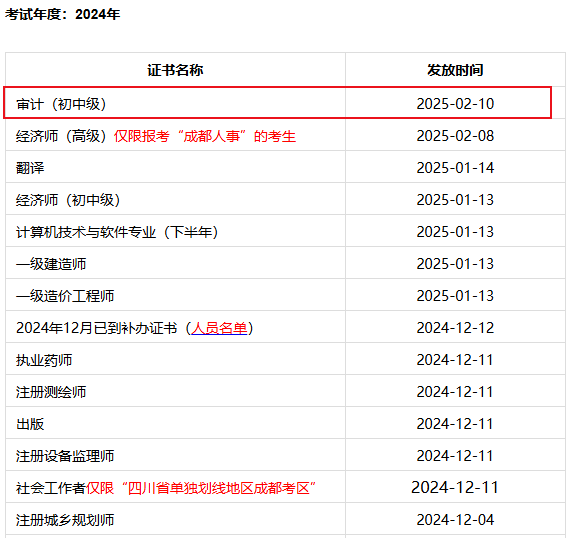Image resolution: width=574 pixels, height=538 pixels.
Task: Select the 发放时间 column header
Action: (455, 70)
